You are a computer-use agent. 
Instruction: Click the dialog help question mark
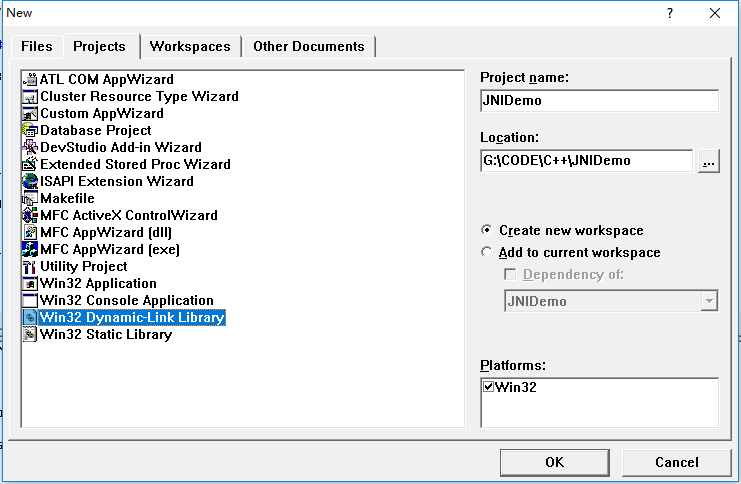click(670, 13)
